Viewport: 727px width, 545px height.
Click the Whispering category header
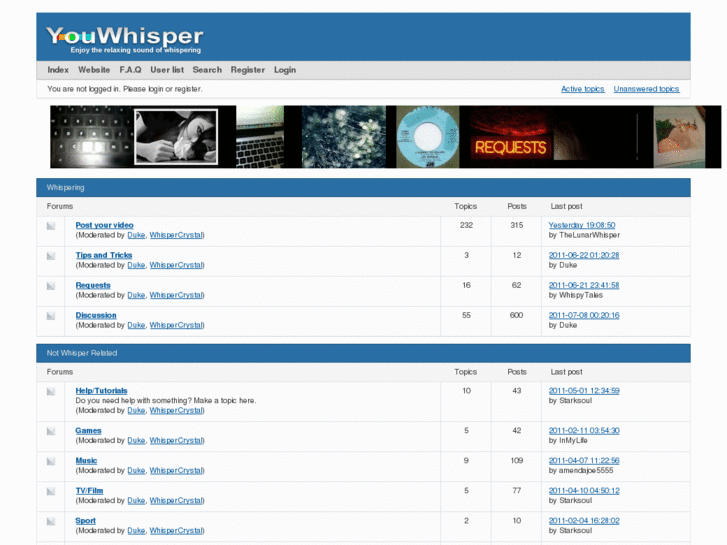[x=364, y=188]
